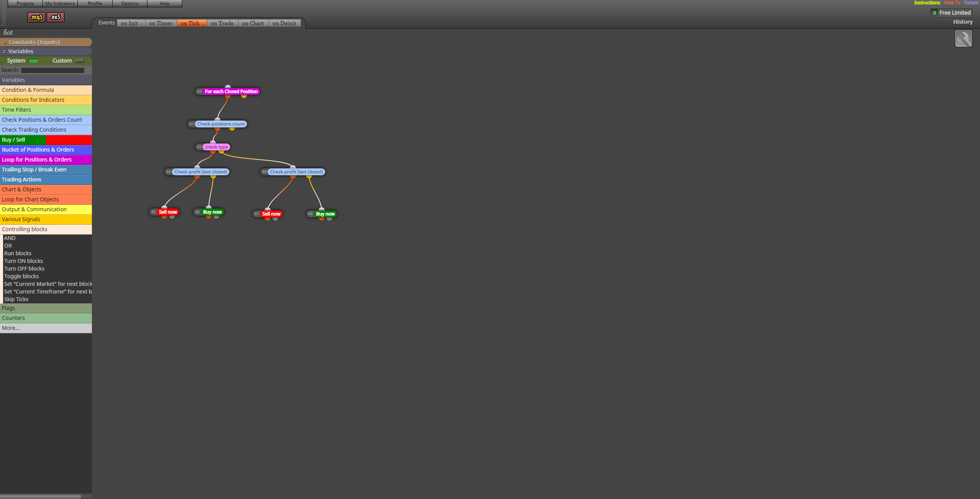The height and width of the screenshot is (499, 980).
Task: Expand Check Trading Conditions category
Action: point(46,130)
